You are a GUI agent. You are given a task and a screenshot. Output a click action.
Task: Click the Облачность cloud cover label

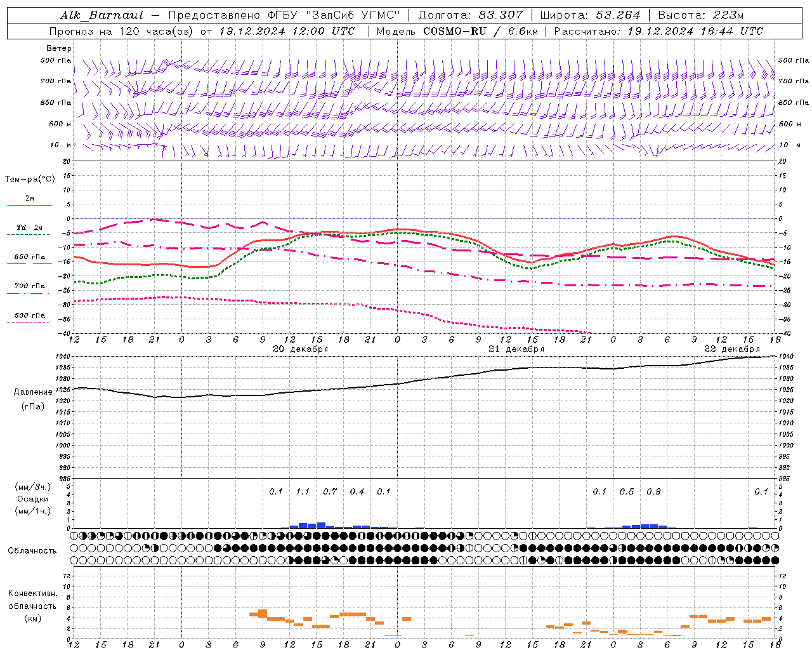click(x=32, y=551)
